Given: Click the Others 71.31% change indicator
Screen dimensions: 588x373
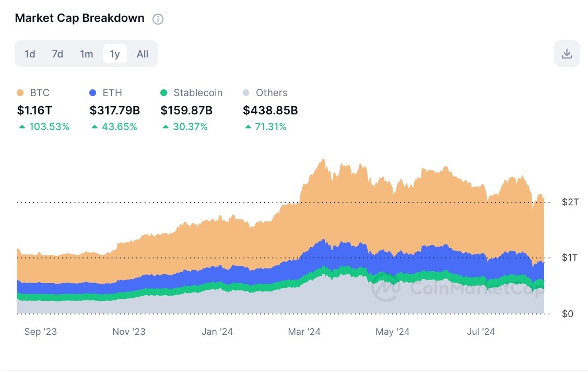Looking at the screenshot, I should tap(265, 127).
